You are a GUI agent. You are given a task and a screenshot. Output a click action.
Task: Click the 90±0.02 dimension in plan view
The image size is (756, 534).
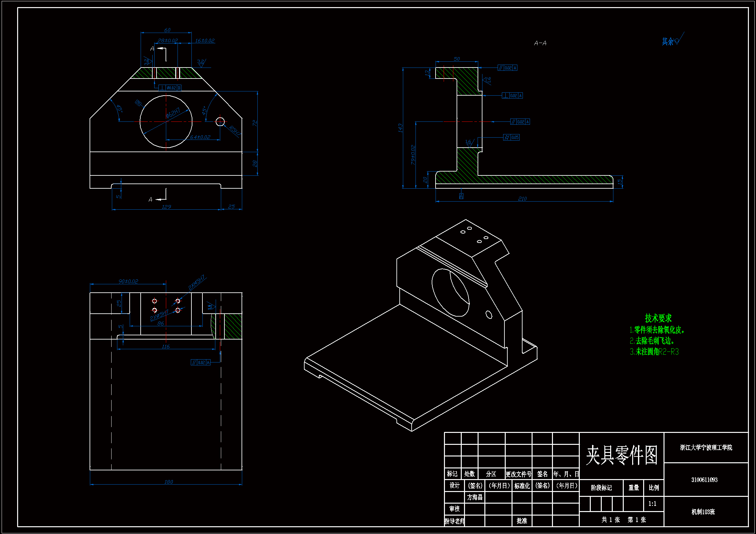[x=128, y=281]
